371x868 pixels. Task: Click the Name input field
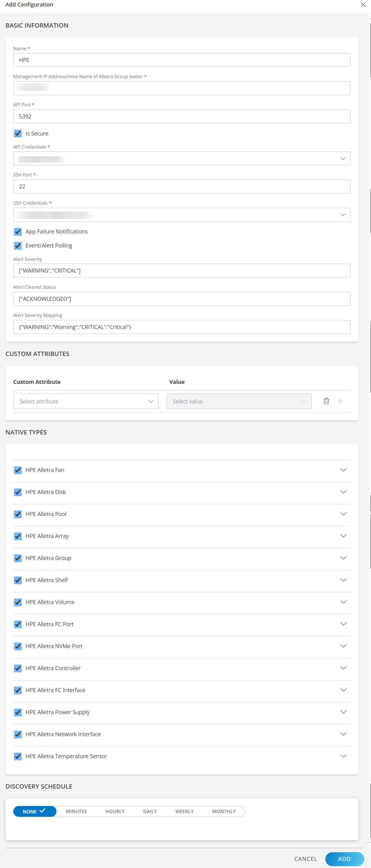pyautogui.click(x=182, y=60)
